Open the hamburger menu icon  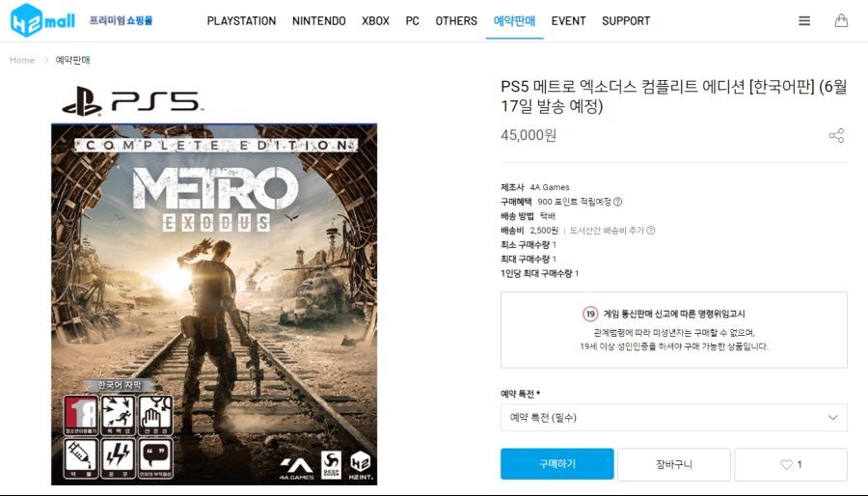click(x=804, y=21)
